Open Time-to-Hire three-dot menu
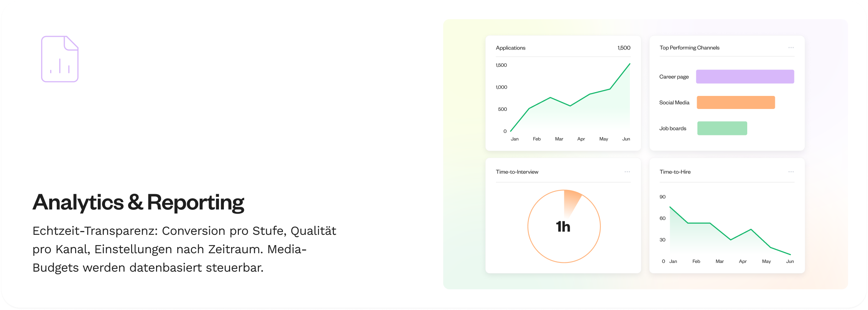Image resolution: width=868 pixels, height=310 pixels. pyautogui.click(x=791, y=172)
